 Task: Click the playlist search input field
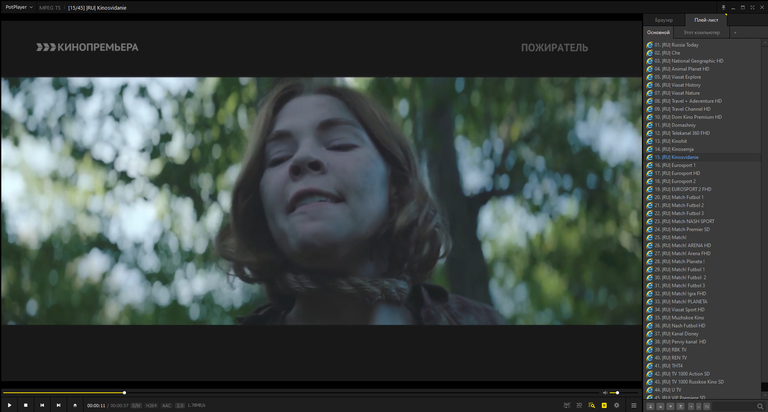[733, 407]
